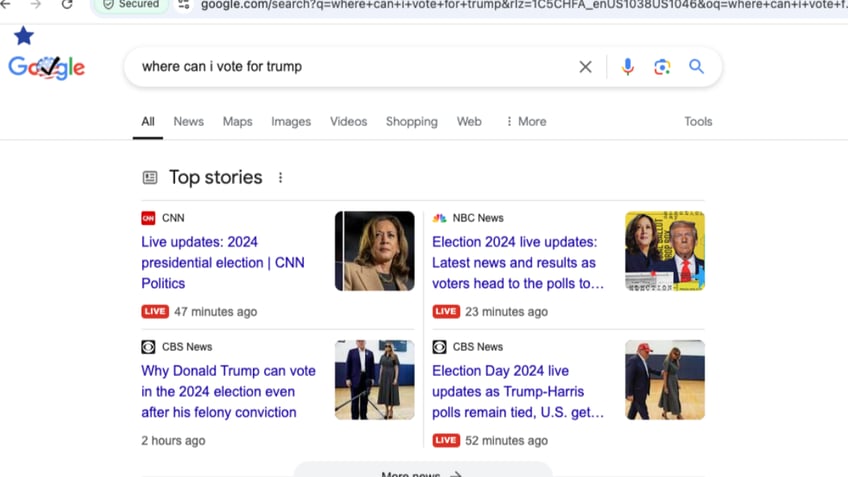
Task: Open the Tools options
Action: [x=698, y=122]
